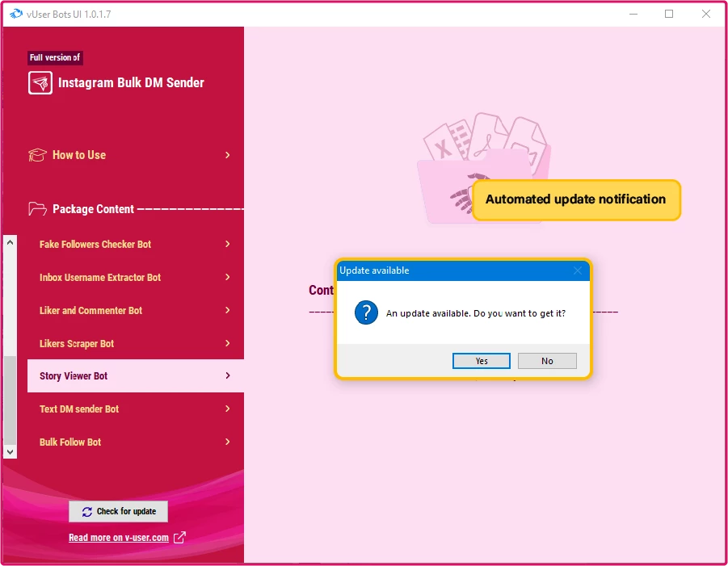The height and width of the screenshot is (566, 728).
Task: Click the Instagram Bulk DM Sender title
Action: click(x=131, y=82)
